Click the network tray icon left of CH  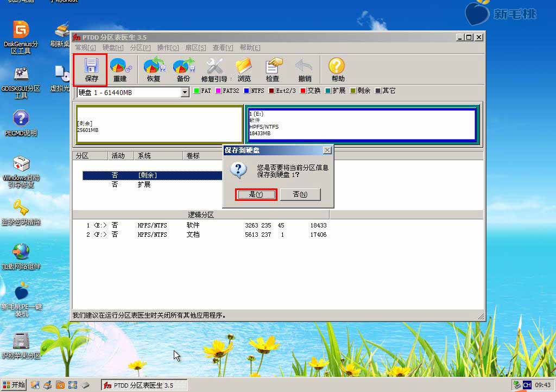(517, 384)
